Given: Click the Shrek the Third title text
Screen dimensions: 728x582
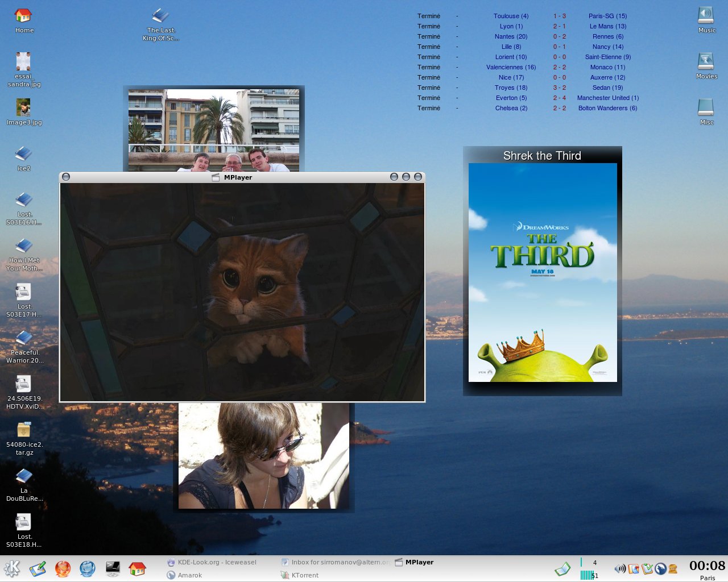Looking at the screenshot, I should (x=542, y=156).
